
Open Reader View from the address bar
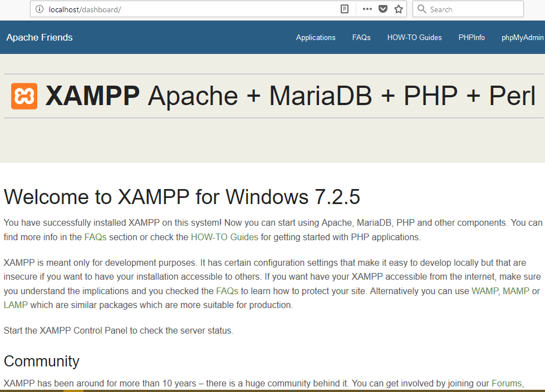click(x=344, y=9)
